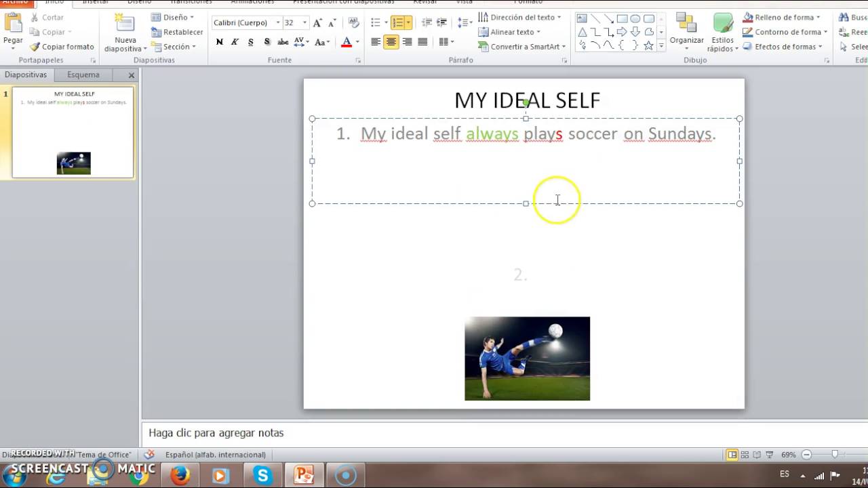Viewport: 868px width, 488px height.
Task: Open Estilos rápidos gallery
Action: tap(723, 33)
